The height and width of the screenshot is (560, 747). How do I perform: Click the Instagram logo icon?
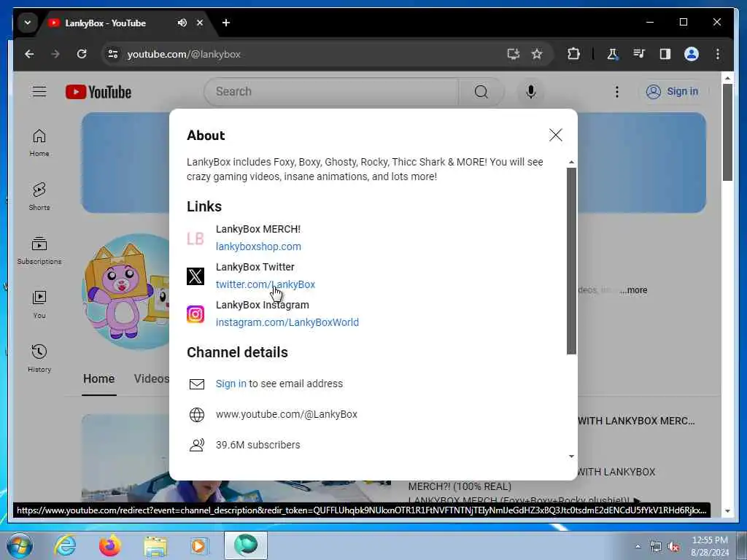coord(196,314)
